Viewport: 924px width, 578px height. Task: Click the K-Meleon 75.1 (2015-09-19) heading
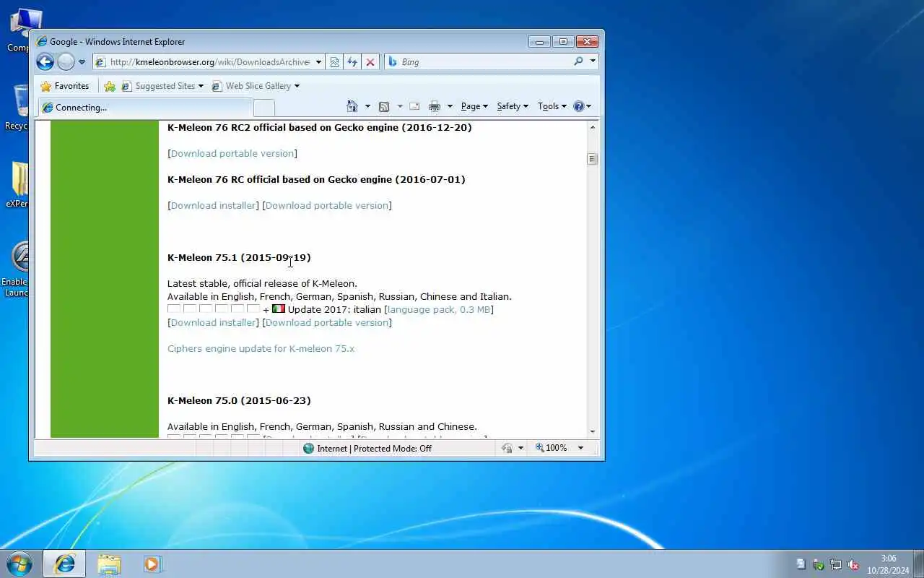pos(239,257)
